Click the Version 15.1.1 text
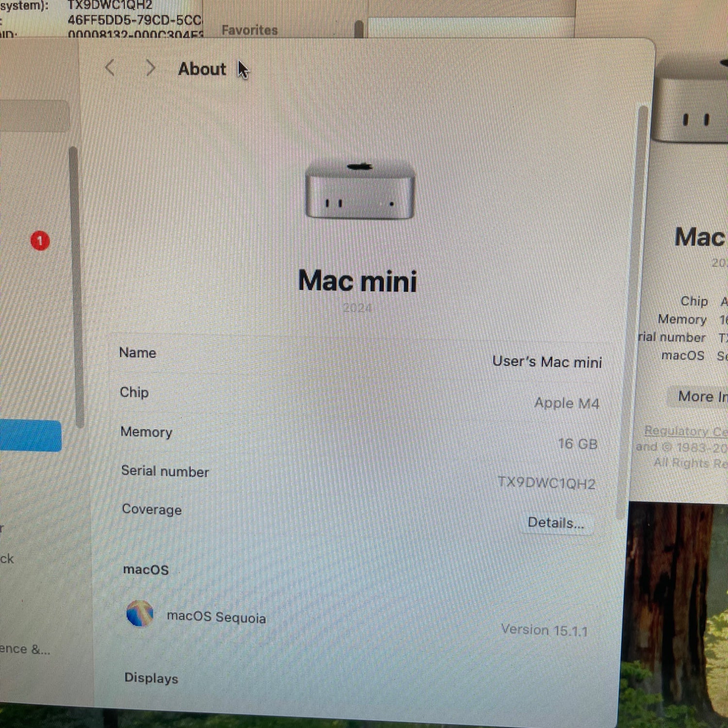Viewport: 728px width, 728px height. coord(545,630)
